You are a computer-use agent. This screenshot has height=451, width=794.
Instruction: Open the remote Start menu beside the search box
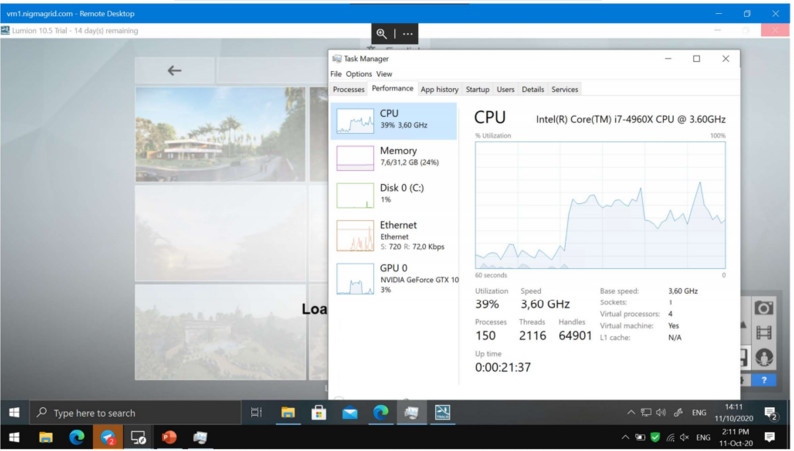point(14,414)
